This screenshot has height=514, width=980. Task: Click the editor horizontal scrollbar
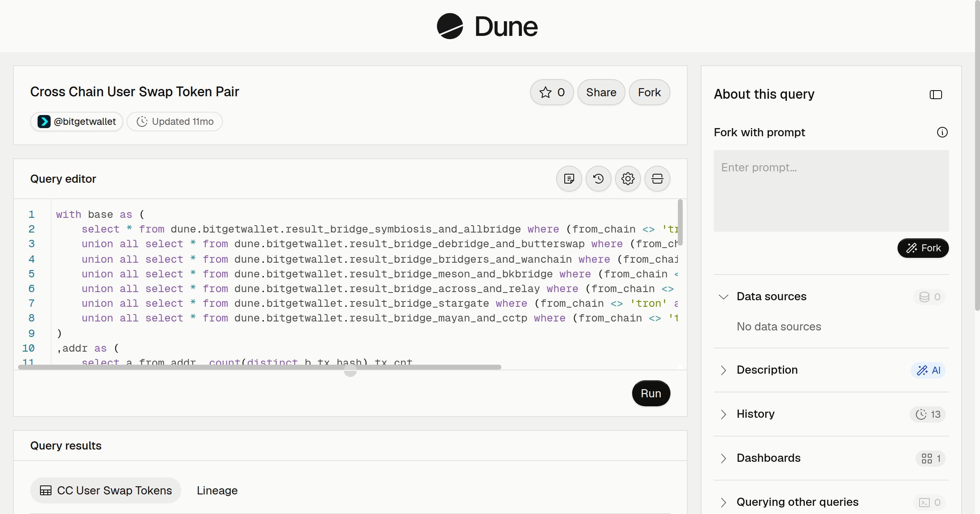pyautogui.click(x=260, y=367)
